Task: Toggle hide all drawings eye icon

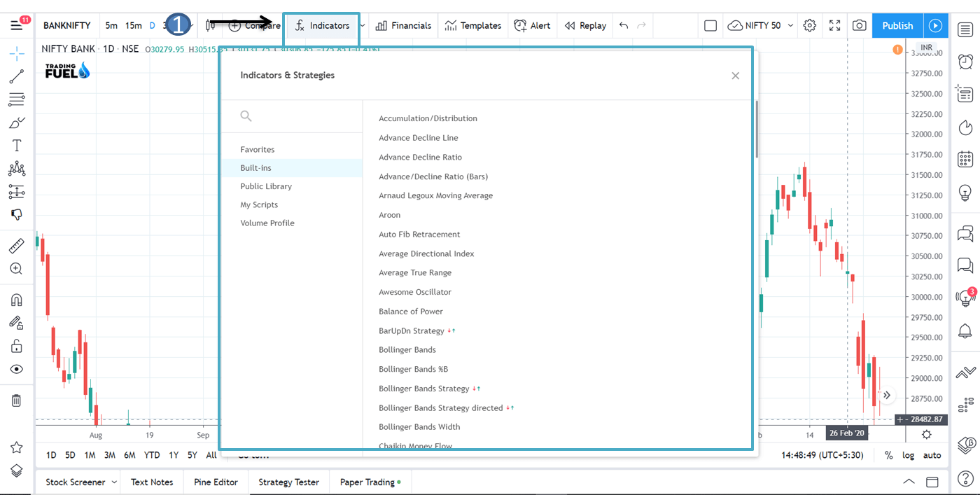Action: [x=17, y=369]
